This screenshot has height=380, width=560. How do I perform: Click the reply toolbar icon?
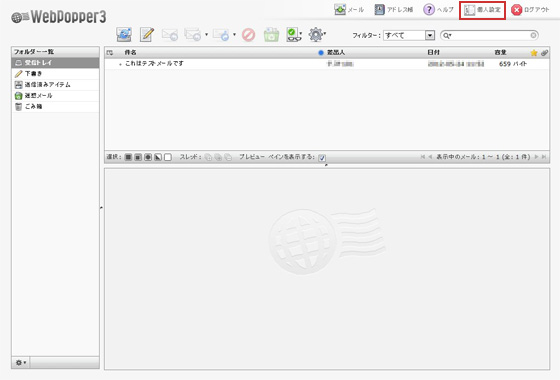pos(170,35)
